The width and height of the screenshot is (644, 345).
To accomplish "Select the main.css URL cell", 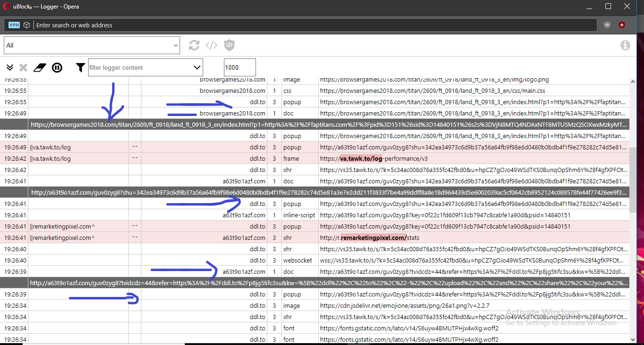I will click(473, 90).
